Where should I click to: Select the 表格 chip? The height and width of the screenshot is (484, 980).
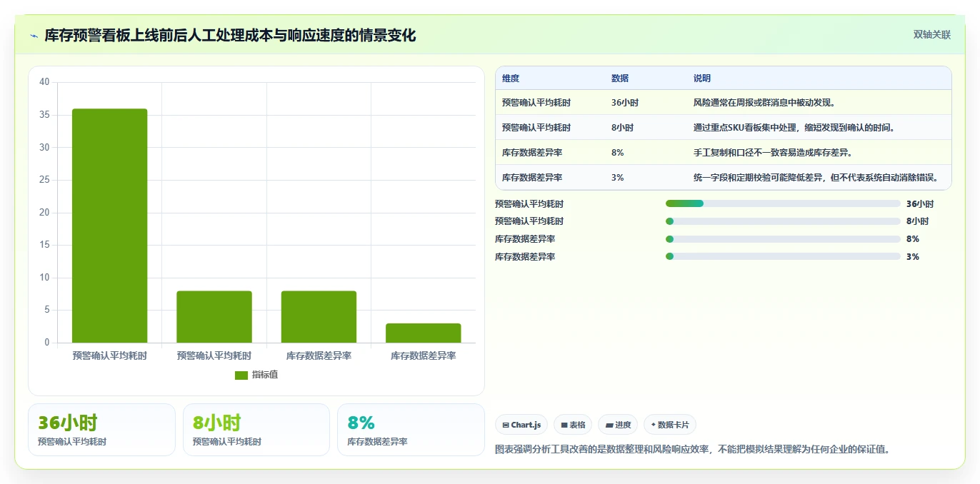574,425
